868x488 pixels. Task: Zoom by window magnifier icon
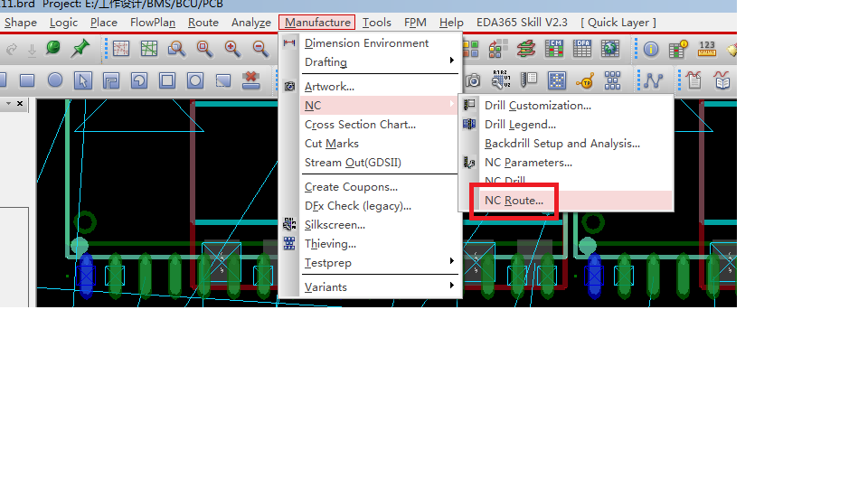pyautogui.click(x=176, y=49)
